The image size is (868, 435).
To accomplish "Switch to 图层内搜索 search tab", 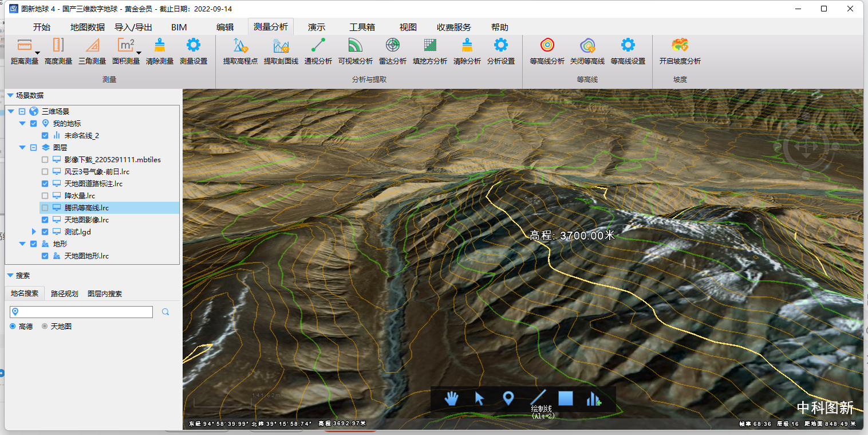I will 105,293.
